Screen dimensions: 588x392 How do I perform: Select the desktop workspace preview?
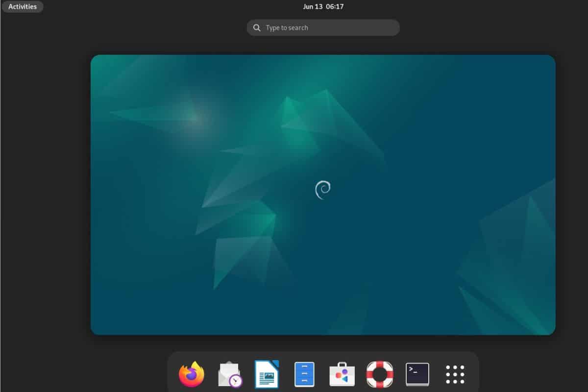pyautogui.click(x=322, y=194)
